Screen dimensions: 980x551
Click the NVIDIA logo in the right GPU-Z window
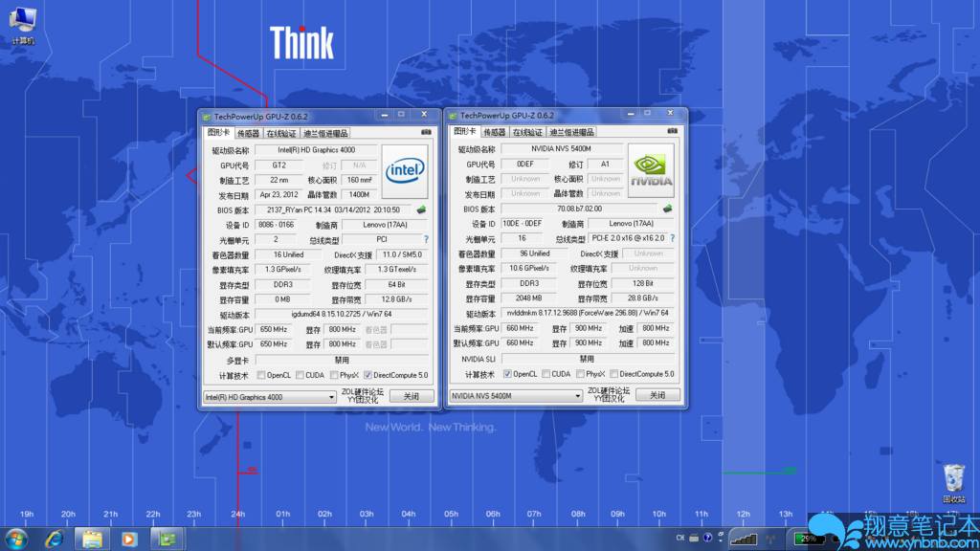(x=651, y=170)
